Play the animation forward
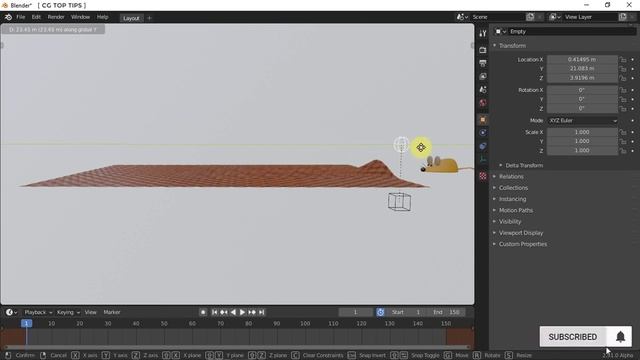 tap(242, 312)
